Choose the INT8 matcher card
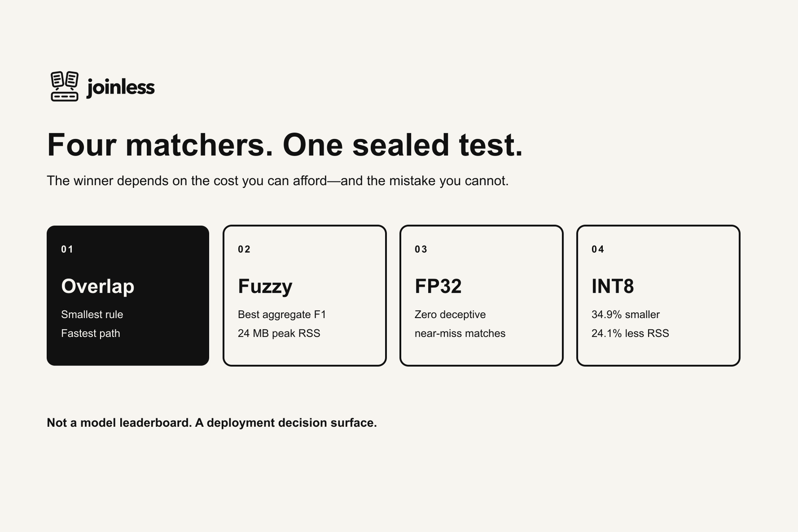798x532 pixels. 658,295
